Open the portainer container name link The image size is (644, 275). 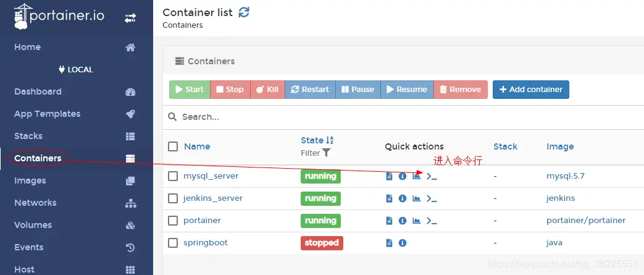click(x=202, y=221)
